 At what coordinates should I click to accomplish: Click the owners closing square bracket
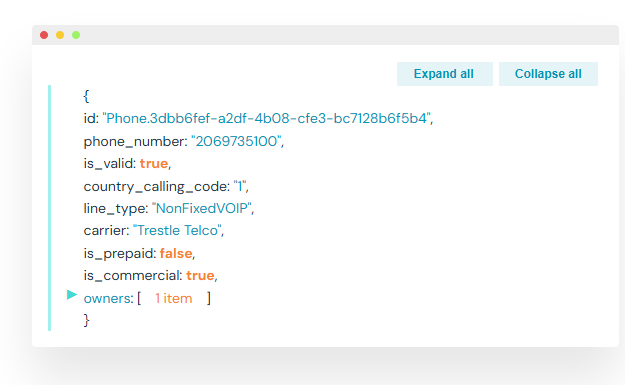pyautogui.click(x=208, y=298)
